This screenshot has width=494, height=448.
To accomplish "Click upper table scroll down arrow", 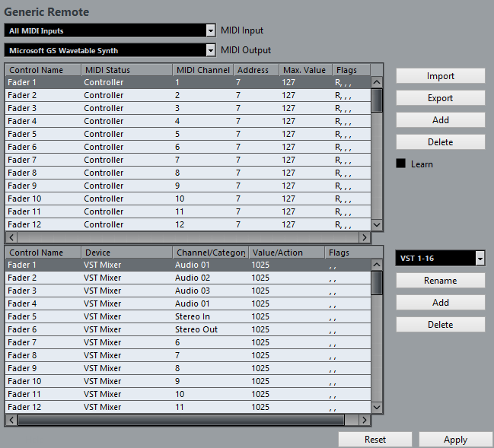I will click(x=377, y=225).
